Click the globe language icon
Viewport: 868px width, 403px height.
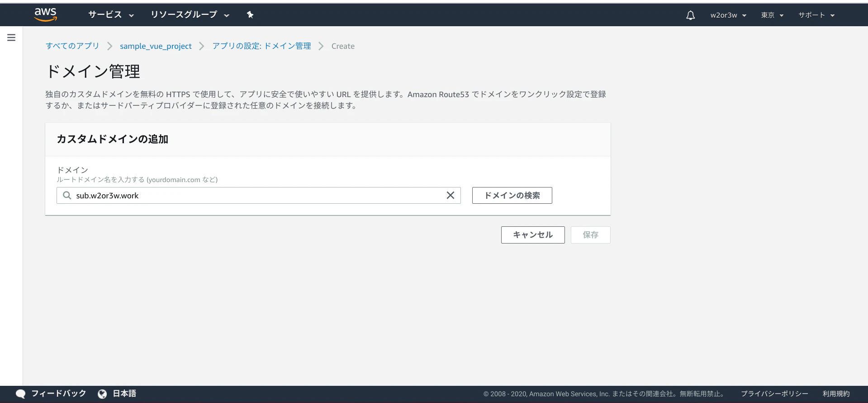coord(102,394)
